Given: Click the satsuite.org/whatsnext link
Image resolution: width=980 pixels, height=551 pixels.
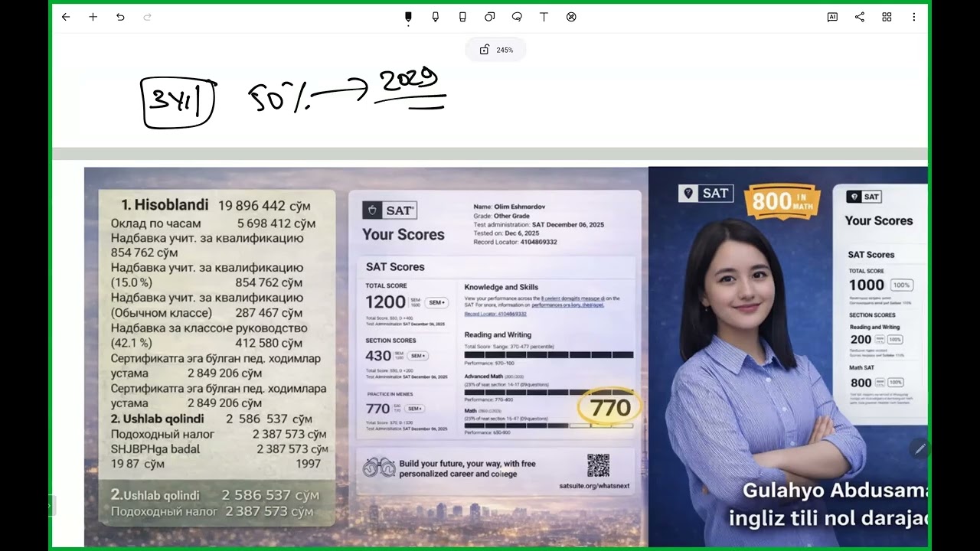Looking at the screenshot, I should tap(594, 486).
